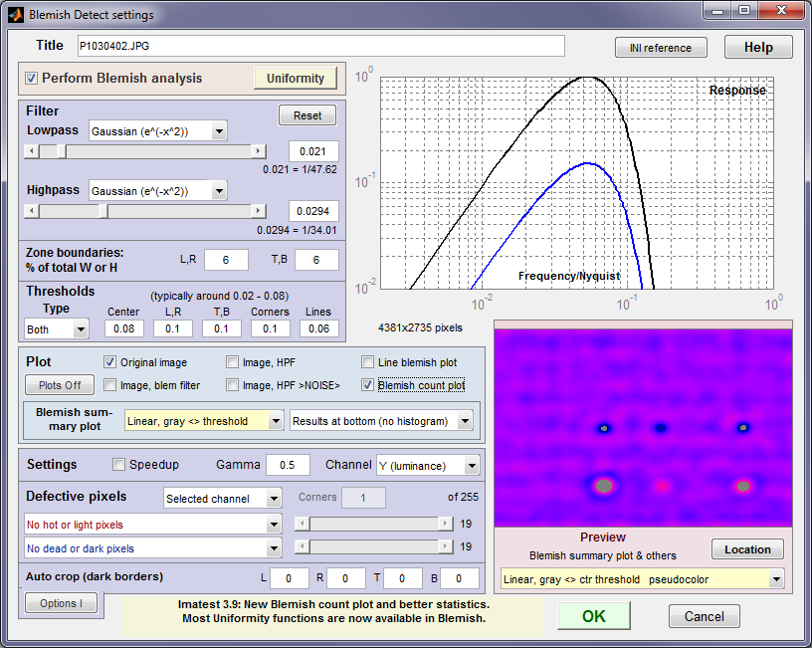Click the Plots Off button
The height and width of the screenshot is (648, 812).
[60, 385]
